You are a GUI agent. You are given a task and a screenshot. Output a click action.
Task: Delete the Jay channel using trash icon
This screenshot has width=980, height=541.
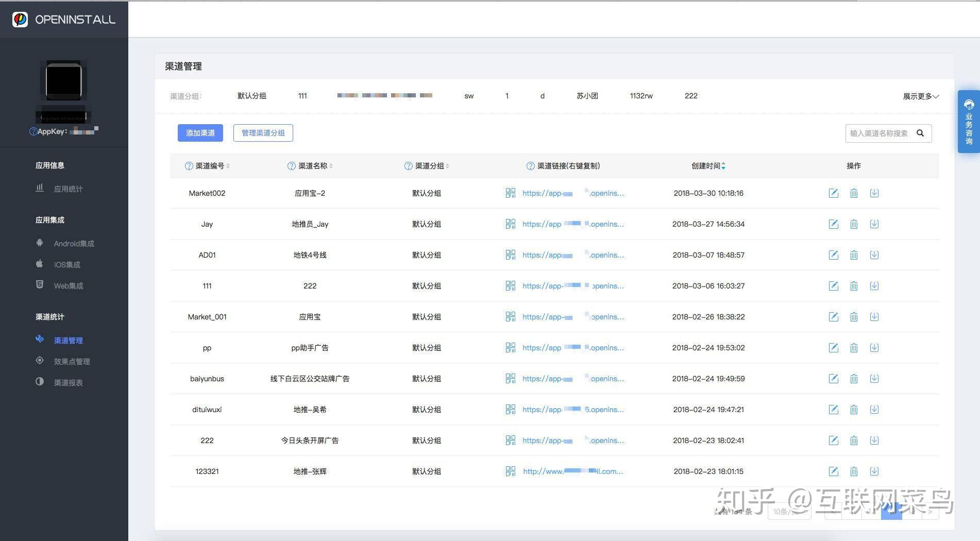[854, 224]
